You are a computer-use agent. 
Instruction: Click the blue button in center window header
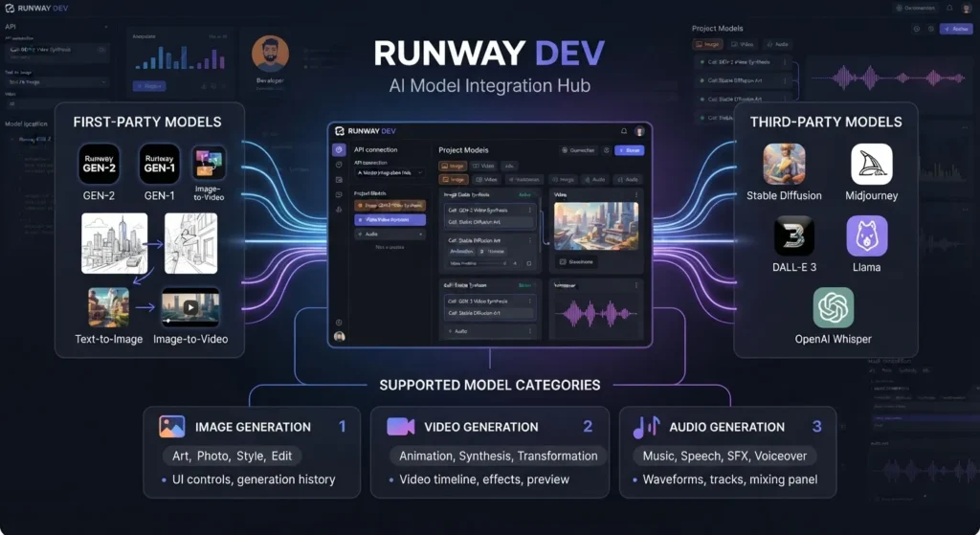(630, 150)
